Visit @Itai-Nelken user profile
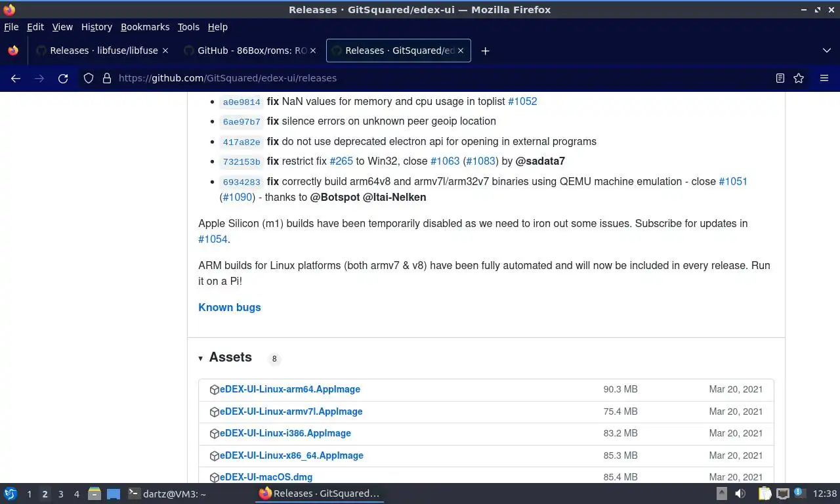The width and height of the screenshot is (840, 504). click(x=394, y=197)
